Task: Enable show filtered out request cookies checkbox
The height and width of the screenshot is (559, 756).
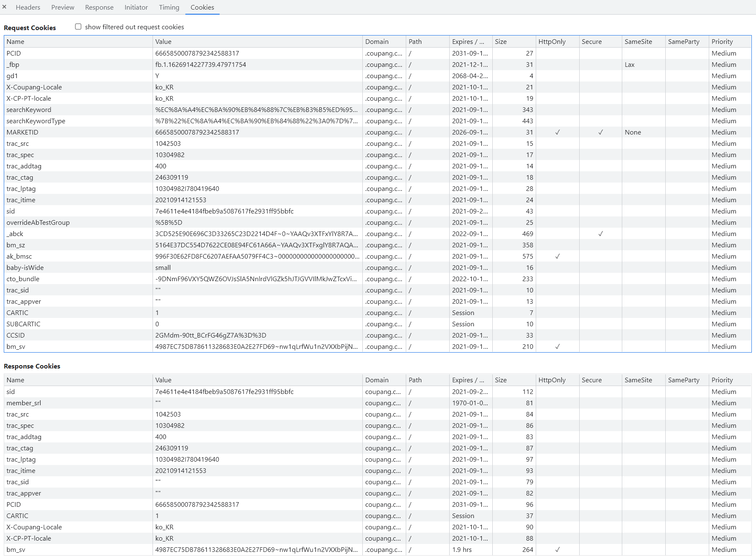Action: pos(78,27)
